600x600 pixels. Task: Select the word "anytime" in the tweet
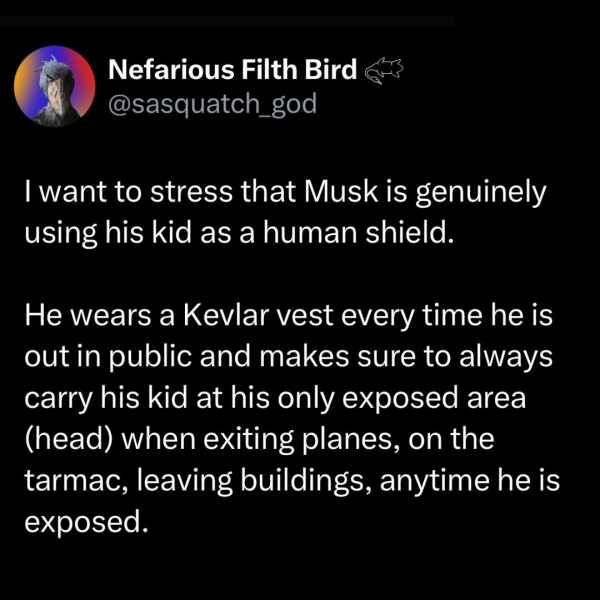coord(434,482)
